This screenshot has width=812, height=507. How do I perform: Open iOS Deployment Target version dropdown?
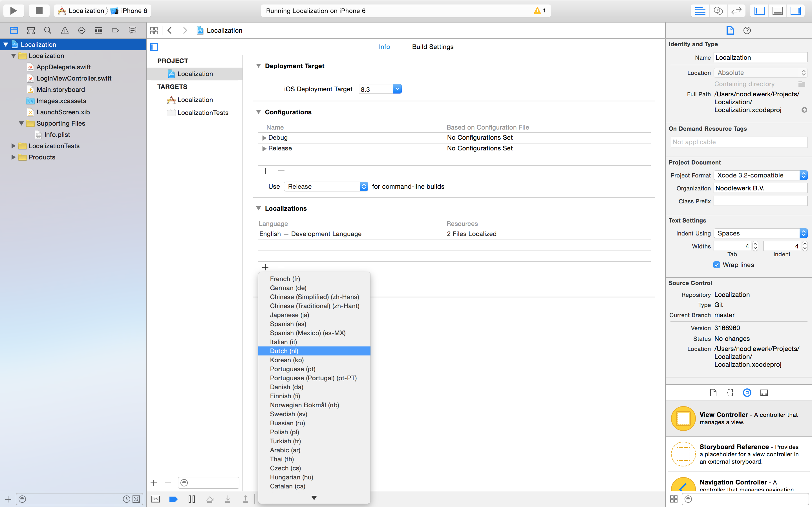397,89
